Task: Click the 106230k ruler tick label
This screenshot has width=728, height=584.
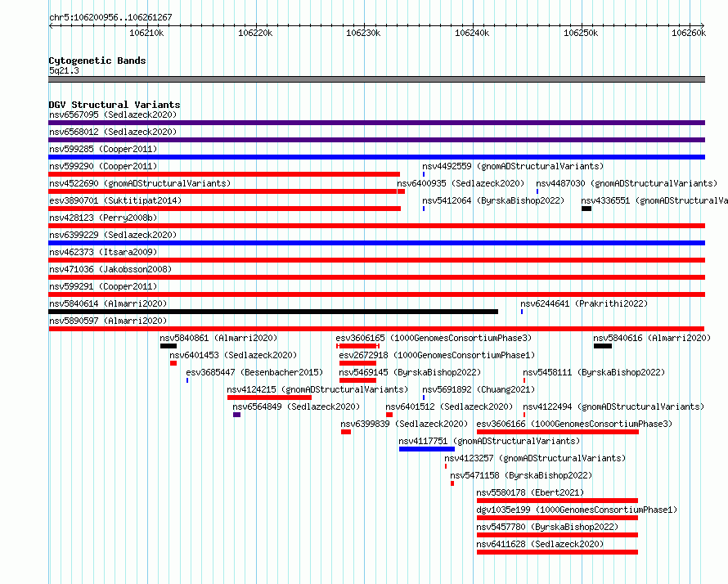Action: (x=363, y=33)
